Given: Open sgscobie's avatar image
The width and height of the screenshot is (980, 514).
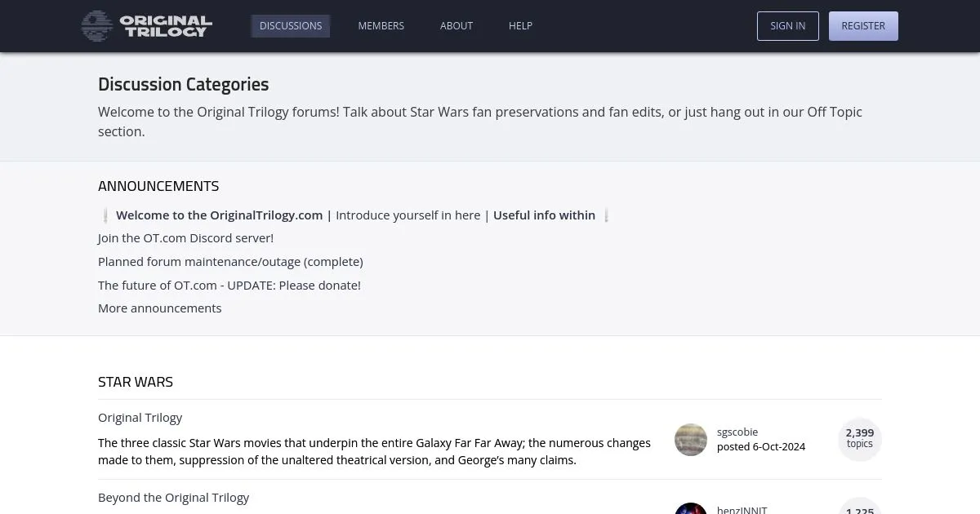Looking at the screenshot, I should [691, 440].
